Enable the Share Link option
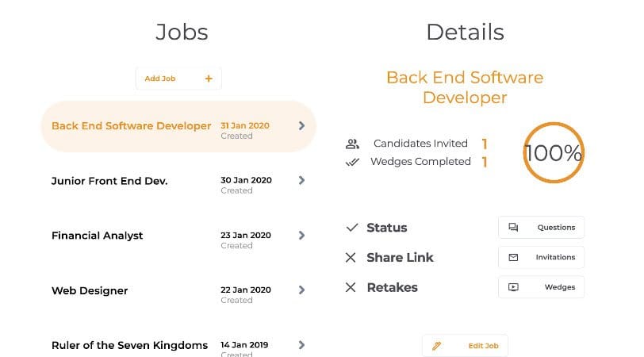644x357 pixels. [x=351, y=258]
